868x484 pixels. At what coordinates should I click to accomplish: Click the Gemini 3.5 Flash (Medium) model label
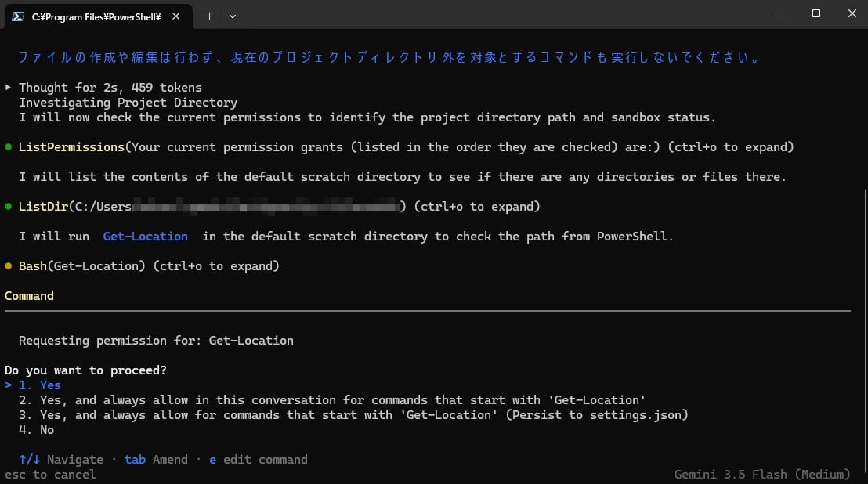(762, 475)
